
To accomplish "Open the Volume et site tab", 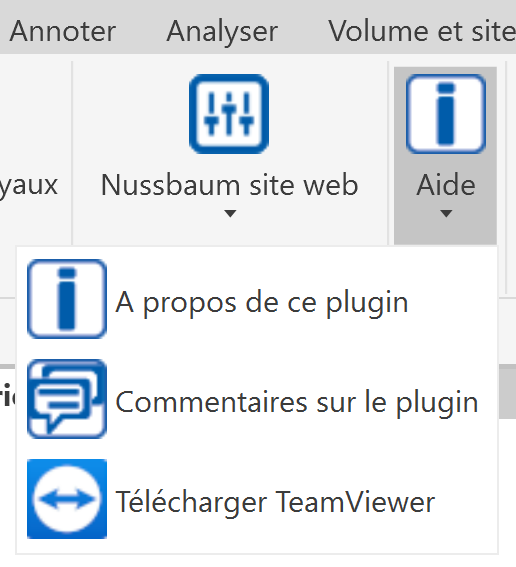I will point(422,31).
